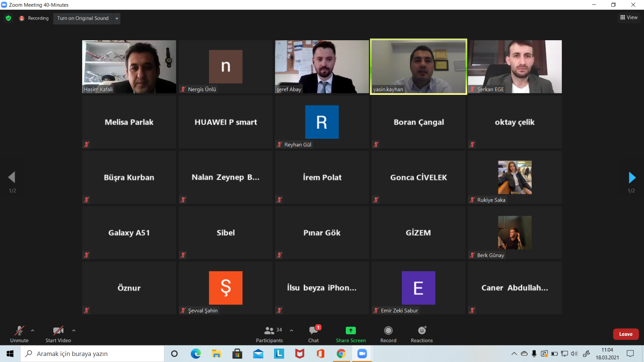Go to next gallery page arrow
The image size is (644, 362).
632,177
